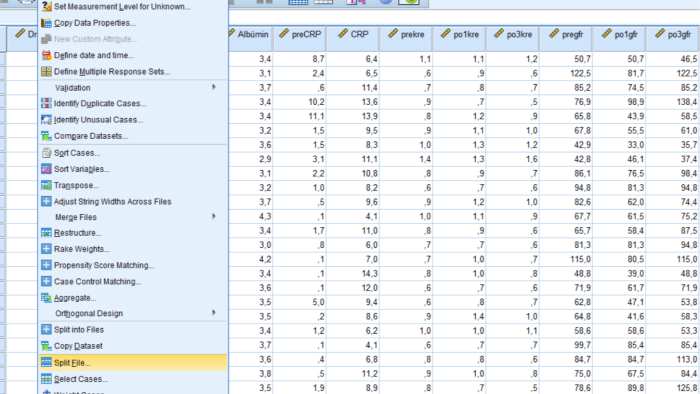Click po1gfr cell with value 33,0
The height and width of the screenshot is (394, 700).
click(x=620, y=145)
